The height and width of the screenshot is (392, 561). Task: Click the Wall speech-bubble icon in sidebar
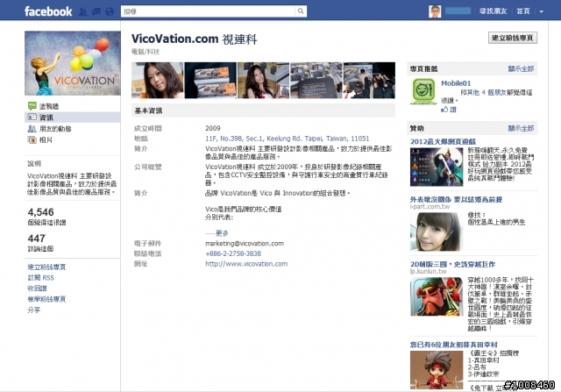coord(32,106)
